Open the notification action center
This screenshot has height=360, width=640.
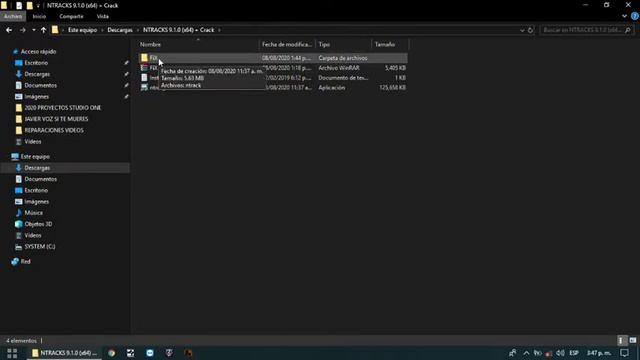pyautogui.click(x=624, y=353)
